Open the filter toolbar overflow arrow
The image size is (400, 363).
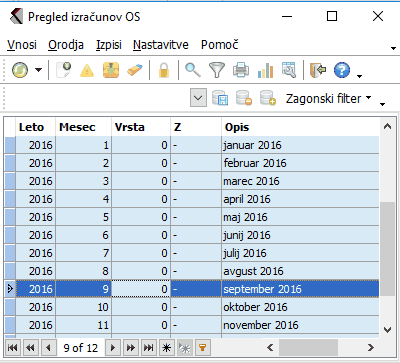coord(382,104)
